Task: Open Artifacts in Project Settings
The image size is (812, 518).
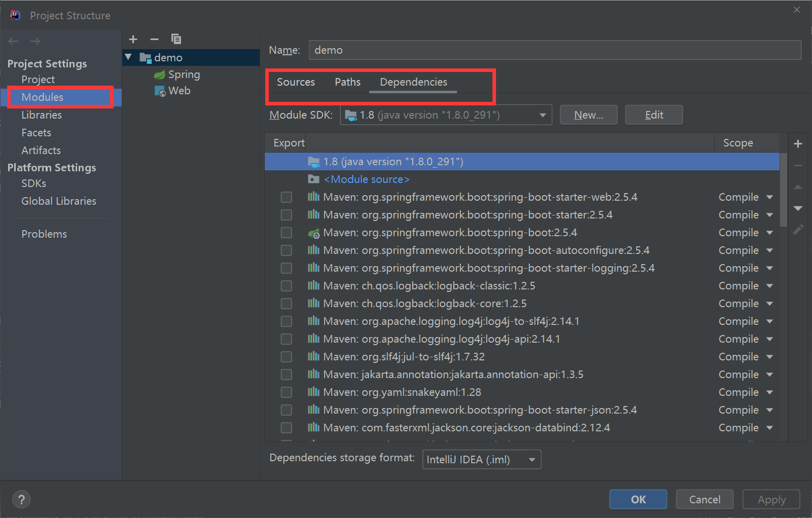Action: (41, 151)
